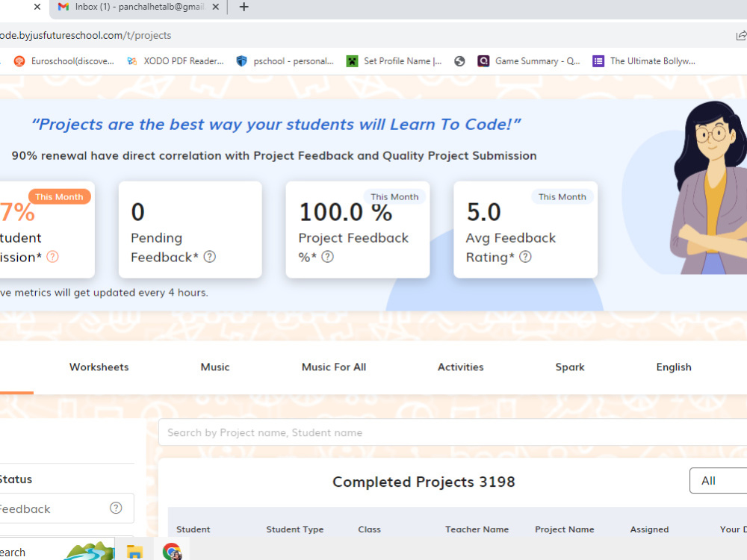747x560 pixels.
Task: Open help icon beside Pending Feedback
Action: click(x=210, y=257)
